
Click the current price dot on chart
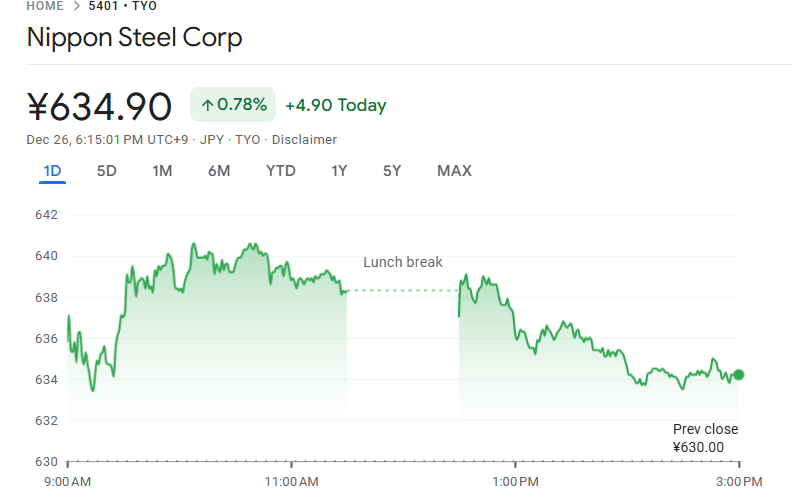coord(739,375)
